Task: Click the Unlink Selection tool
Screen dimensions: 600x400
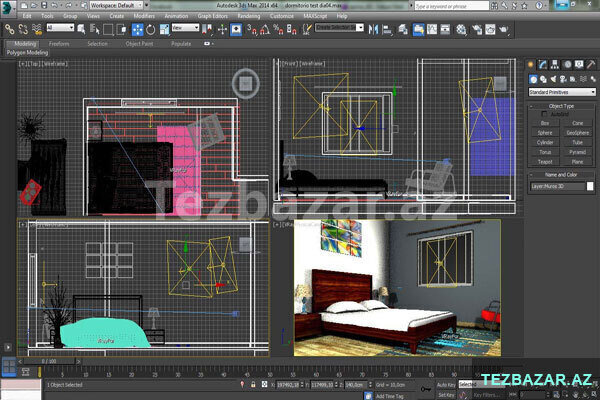Action: [x=23, y=29]
